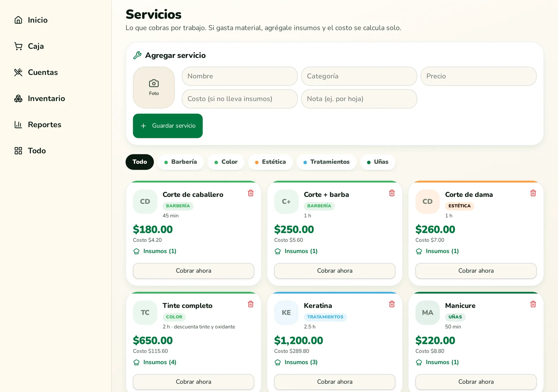Viewport: 558px width, 392px height.
Task: Click the Cuentas utensils icon
Action: coord(18,72)
